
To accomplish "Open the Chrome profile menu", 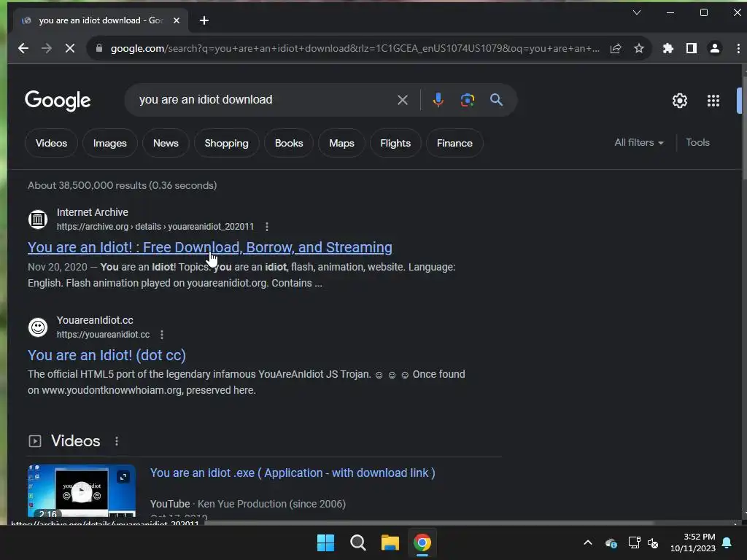I will click(x=715, y=48).
